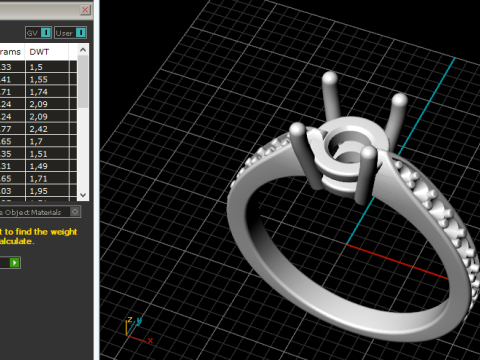Click the green calculate arrow button

(15, 263)
